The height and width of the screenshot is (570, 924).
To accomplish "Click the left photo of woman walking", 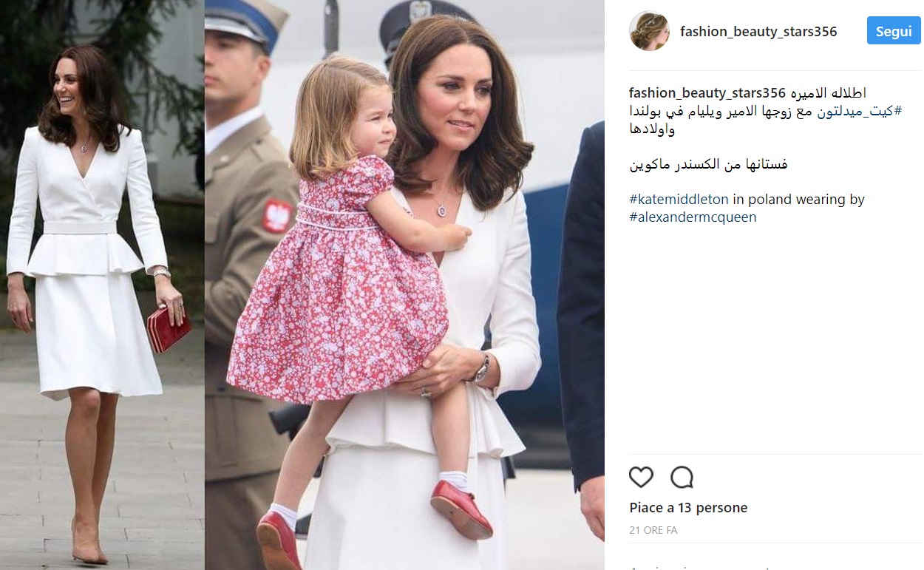I will click(x=102, y=285).
